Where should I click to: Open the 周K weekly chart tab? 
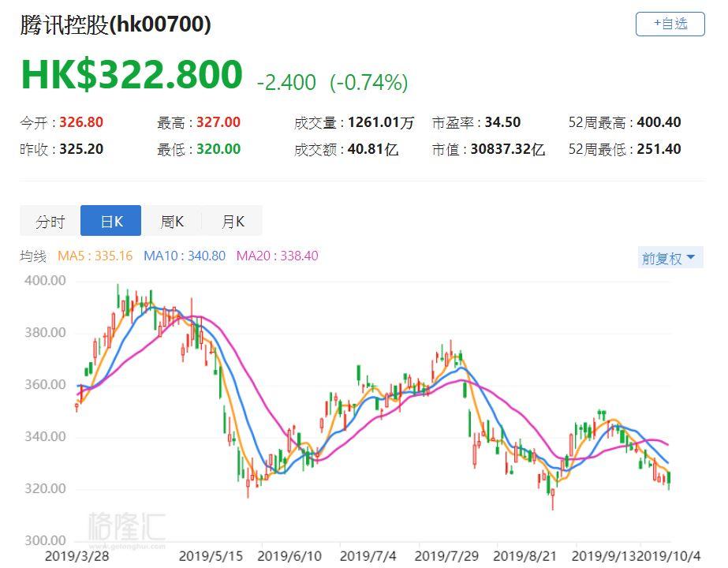(x=171, y=221)
